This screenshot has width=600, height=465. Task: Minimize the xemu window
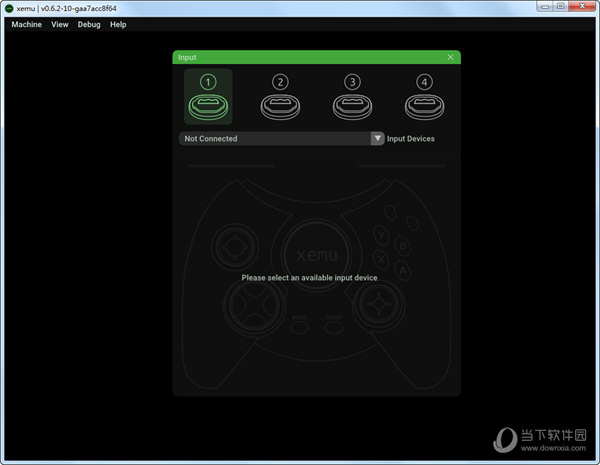point(545,7)
